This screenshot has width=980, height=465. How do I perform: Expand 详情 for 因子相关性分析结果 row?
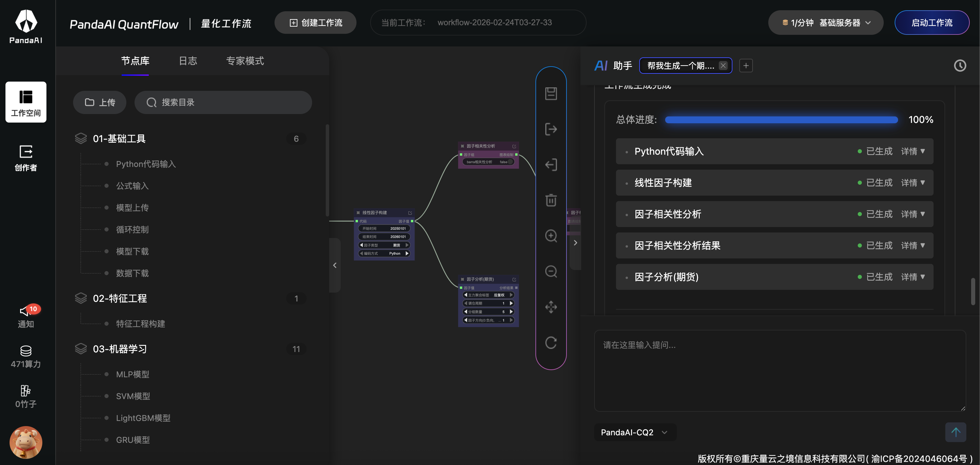pos(913,245)
